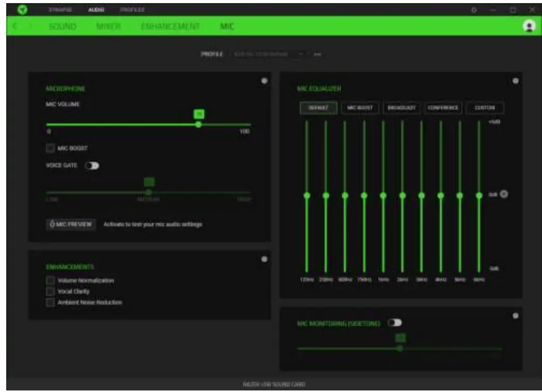Enable the Mic Boost checkbox
The width and height of the screenshot is (542, 392).
(50, 148)
